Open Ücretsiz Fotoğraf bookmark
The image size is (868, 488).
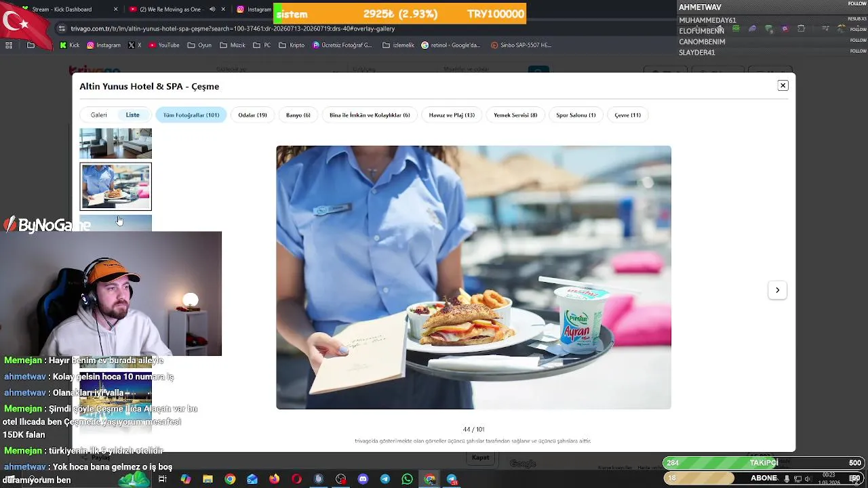pyautogui.click(x=342, y=45)
